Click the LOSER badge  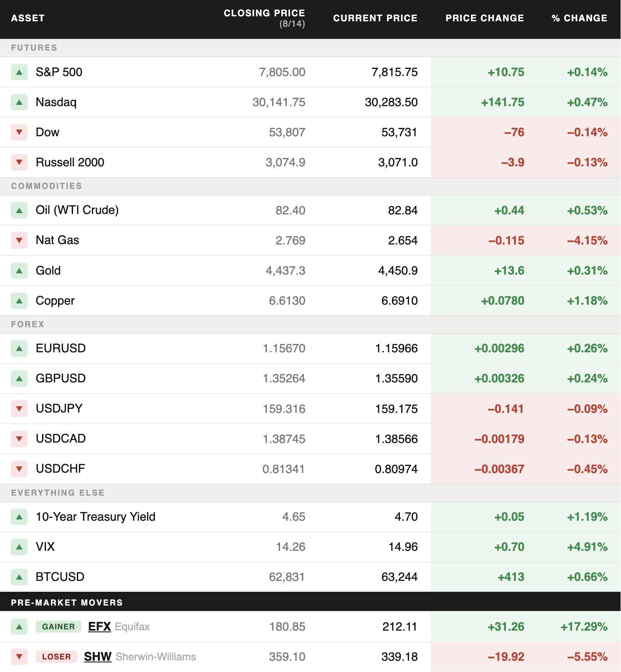[56, 657]
